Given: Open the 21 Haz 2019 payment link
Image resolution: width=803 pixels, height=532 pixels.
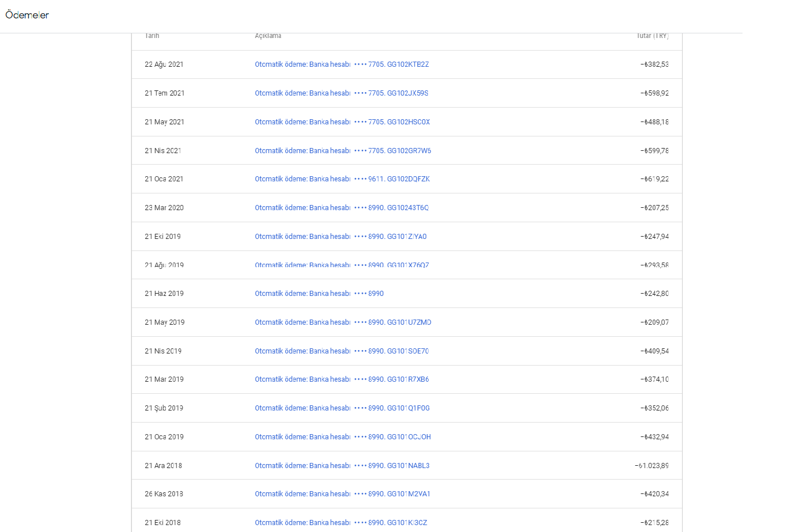Looking at the screenshot, I should [x=319, y=294].
